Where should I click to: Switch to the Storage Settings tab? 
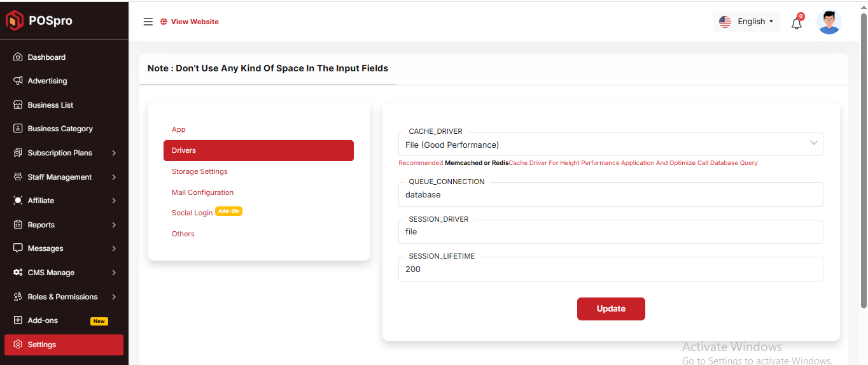[199, 171]
